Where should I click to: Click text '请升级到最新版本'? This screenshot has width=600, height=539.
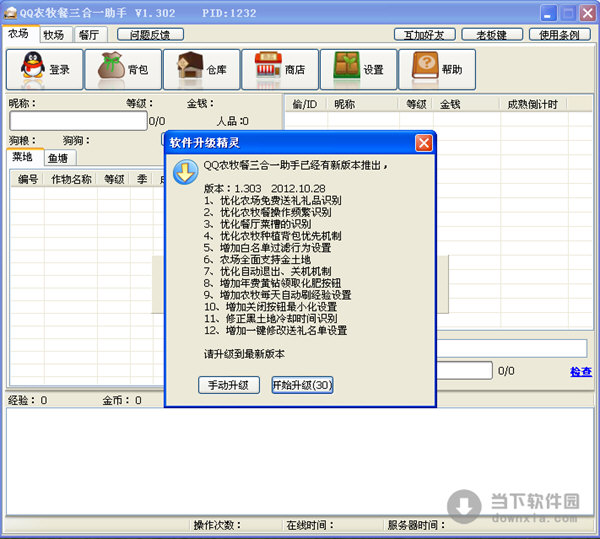[244, 354]
